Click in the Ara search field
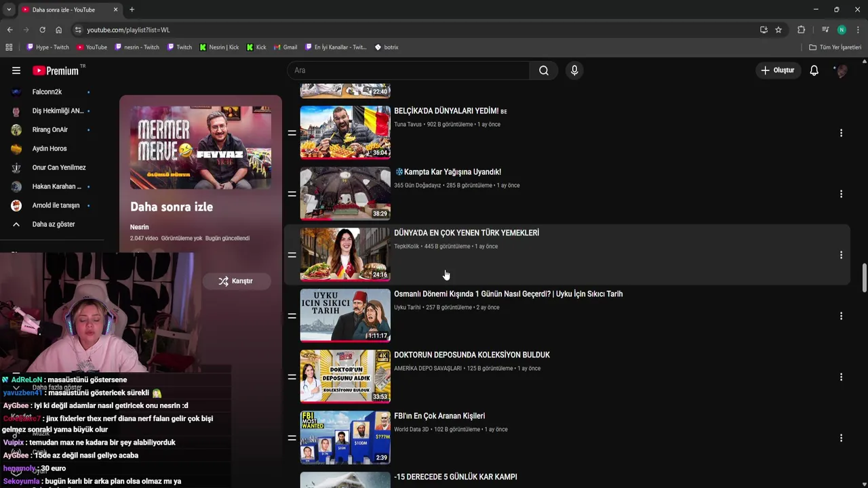Screen dimensions: 868x488 [x=409, y=70]
